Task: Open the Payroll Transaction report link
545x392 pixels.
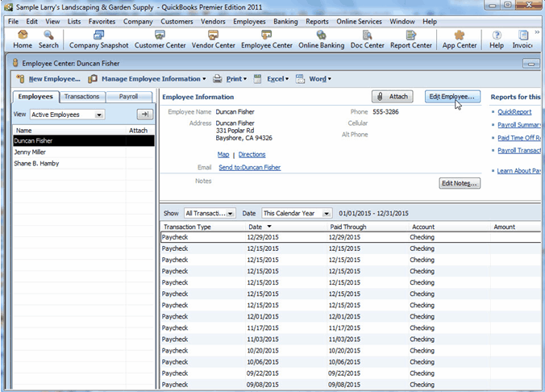Action: coord(519,150)
